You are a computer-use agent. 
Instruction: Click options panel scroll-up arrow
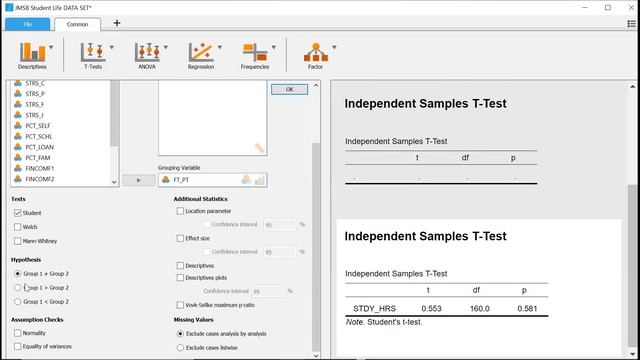(x=316, y=85)
